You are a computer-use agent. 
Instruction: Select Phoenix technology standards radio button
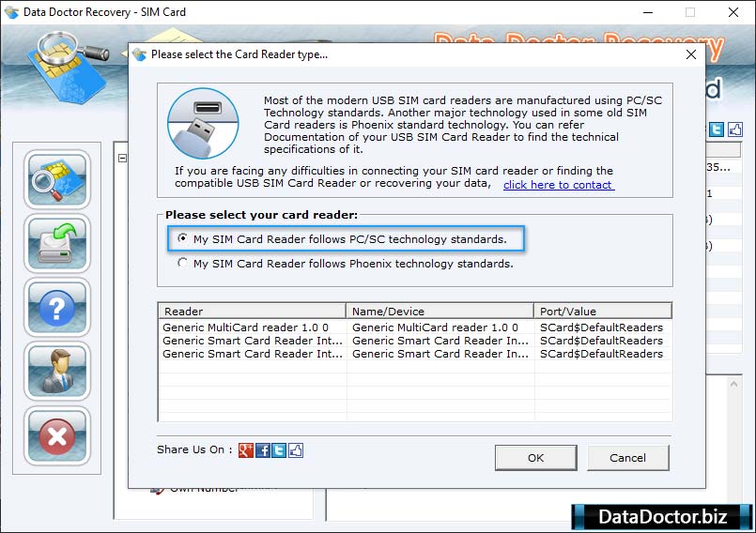coord(182,263)
